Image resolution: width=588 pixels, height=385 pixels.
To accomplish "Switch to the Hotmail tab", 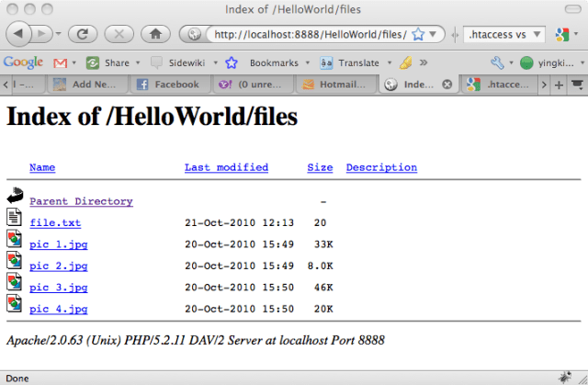I will (335, 85).
